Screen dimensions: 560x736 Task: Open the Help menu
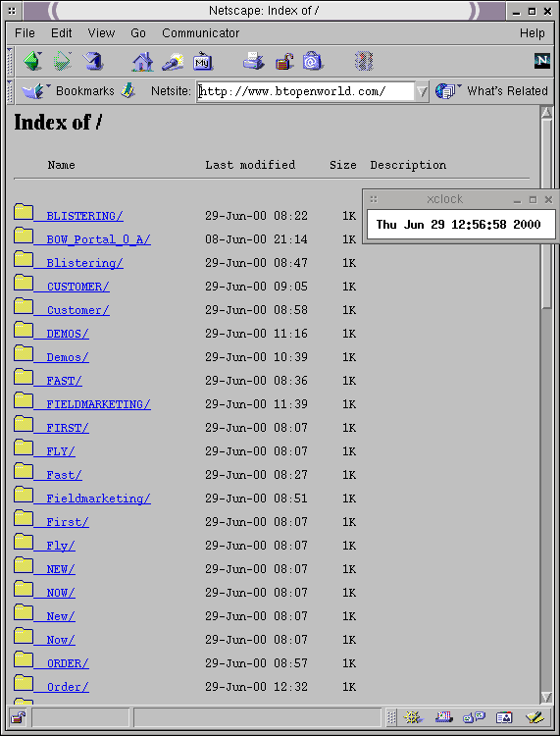click(x=533, y=32)
